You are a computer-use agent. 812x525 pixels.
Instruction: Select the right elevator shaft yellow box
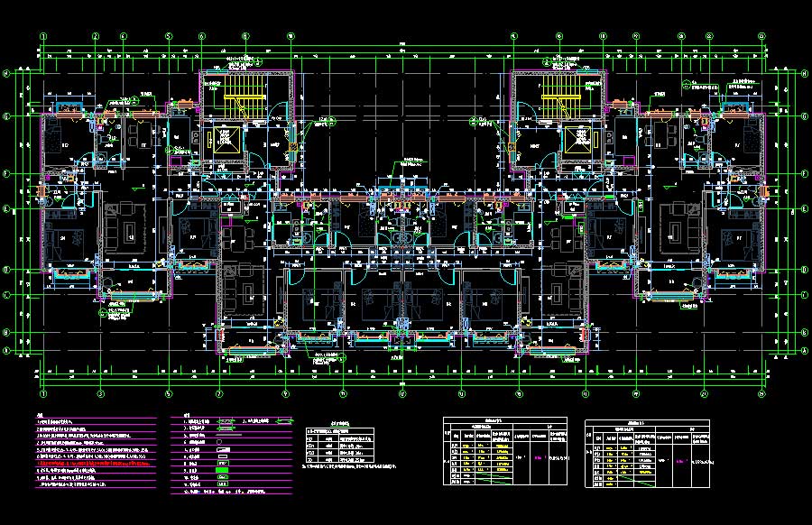(x=578, y=139)
